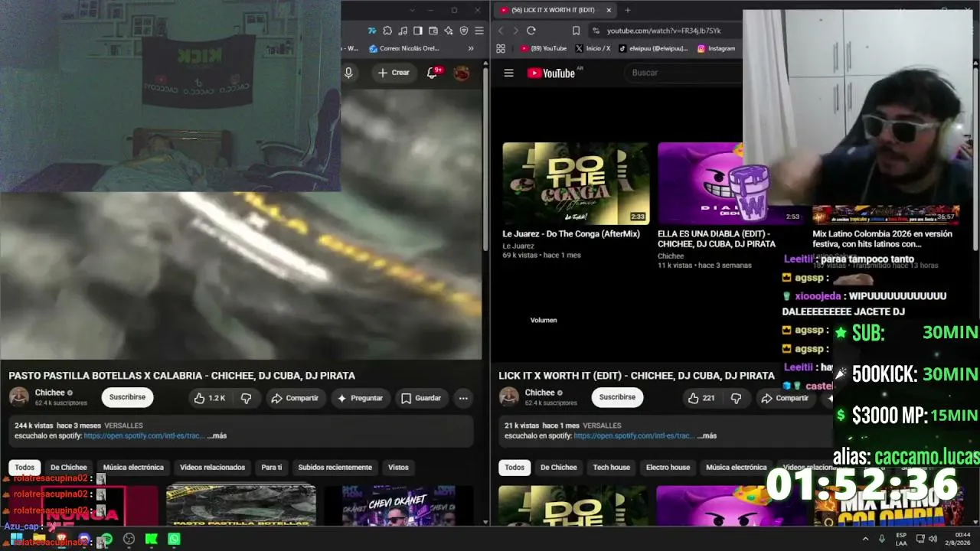Open ELLA ES UNA DIABLA (EDIT) video title
Screen dimensions: 980x551
[716, 239]
